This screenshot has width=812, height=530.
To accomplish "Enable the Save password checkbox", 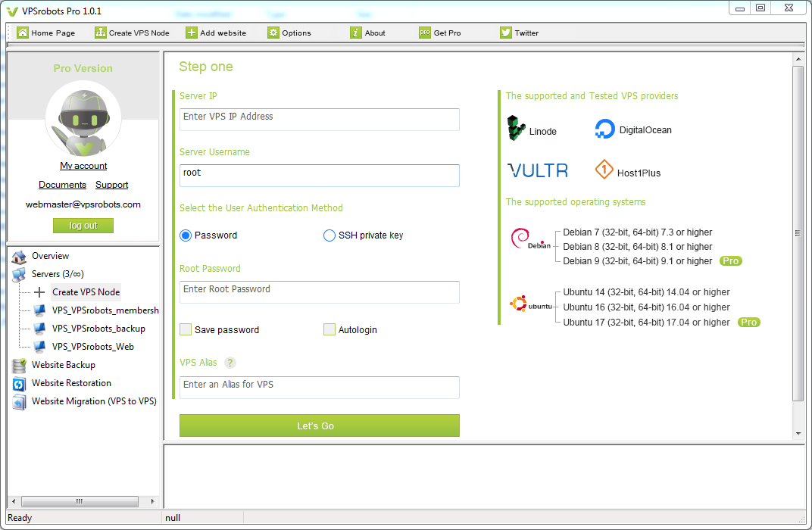I will pyautogui.click(x=186, y=329).
